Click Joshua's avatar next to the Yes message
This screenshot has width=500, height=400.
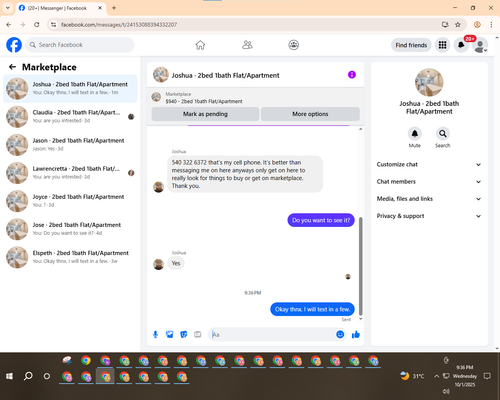coord(158,264)
